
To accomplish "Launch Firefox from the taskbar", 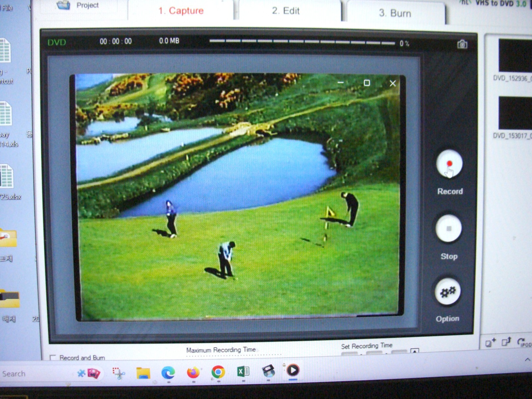I will tap(193, 372).
